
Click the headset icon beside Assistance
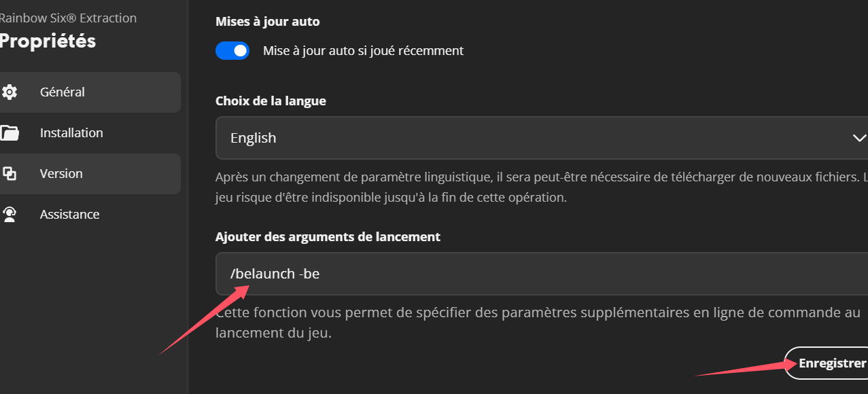pyautogui.click(x=10, y=214)
